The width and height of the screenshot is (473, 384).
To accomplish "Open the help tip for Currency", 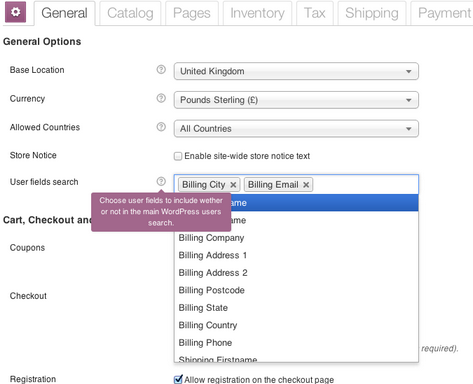I will pyautogui.click(x=161, y=98).
